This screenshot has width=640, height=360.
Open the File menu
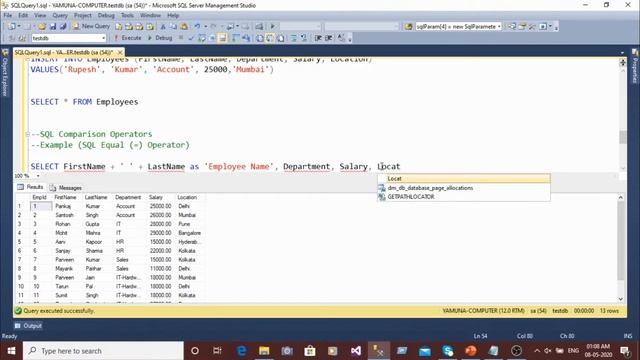tap(8, 15)
